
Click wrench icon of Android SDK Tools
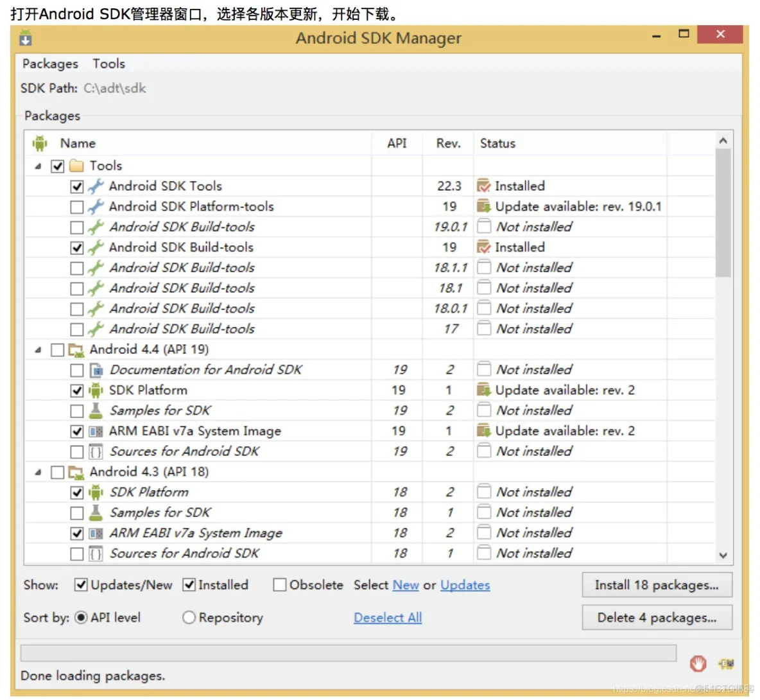(x=96, y=186)
